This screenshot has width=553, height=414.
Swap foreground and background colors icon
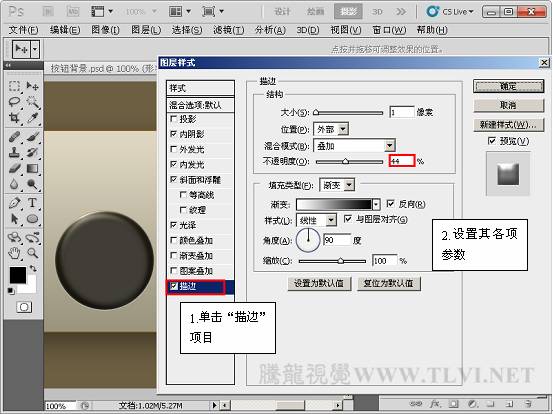[x=33, y=269]
